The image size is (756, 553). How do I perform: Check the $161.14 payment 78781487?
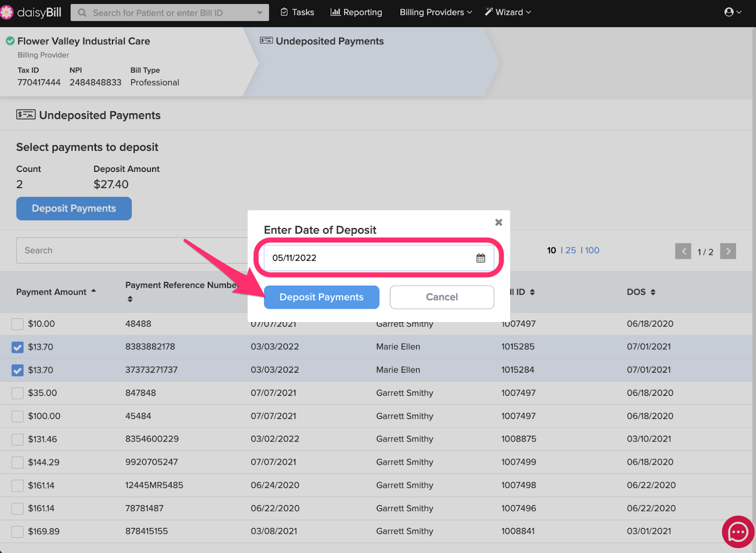tap(17, 509)
